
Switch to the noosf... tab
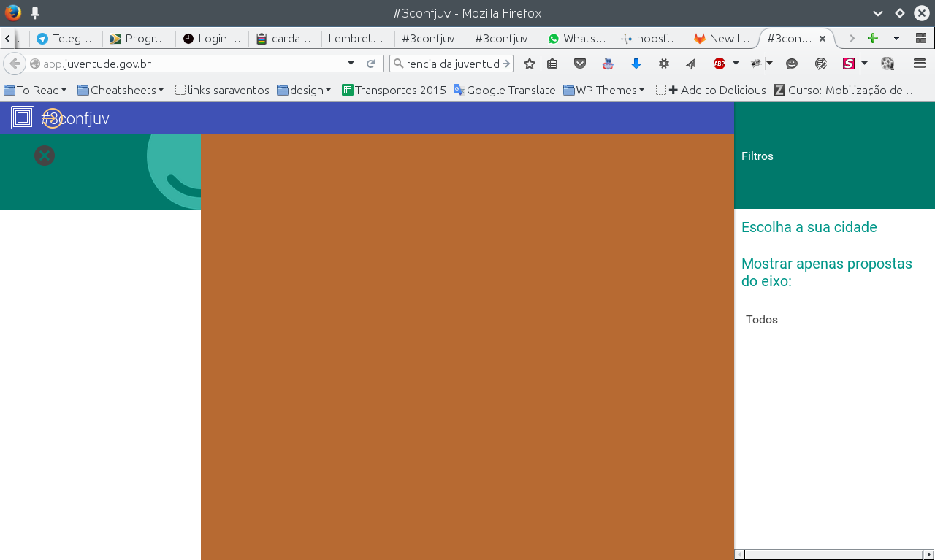point(650,38)
